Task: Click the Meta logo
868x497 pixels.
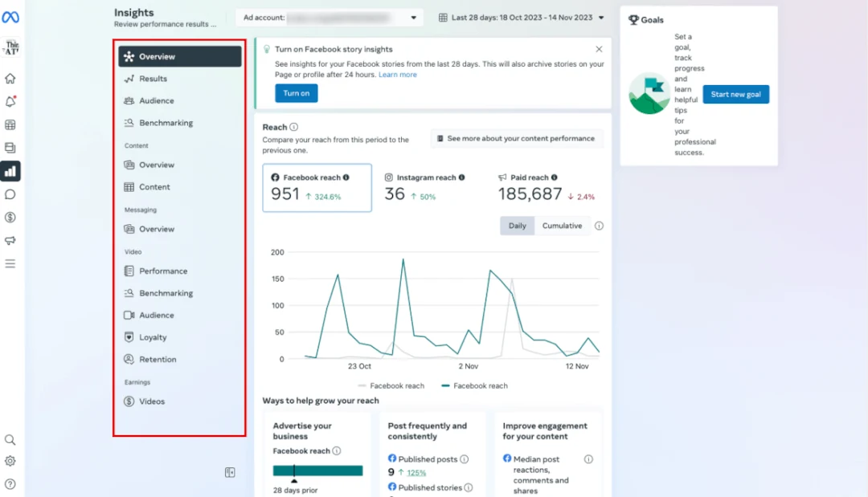Action: tap(10, 17)
